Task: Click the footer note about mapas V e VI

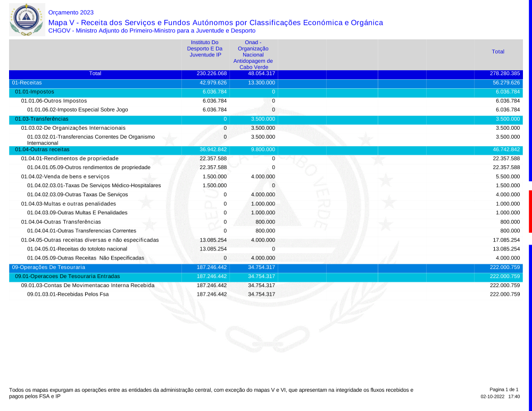Action: tap(211, 393)
